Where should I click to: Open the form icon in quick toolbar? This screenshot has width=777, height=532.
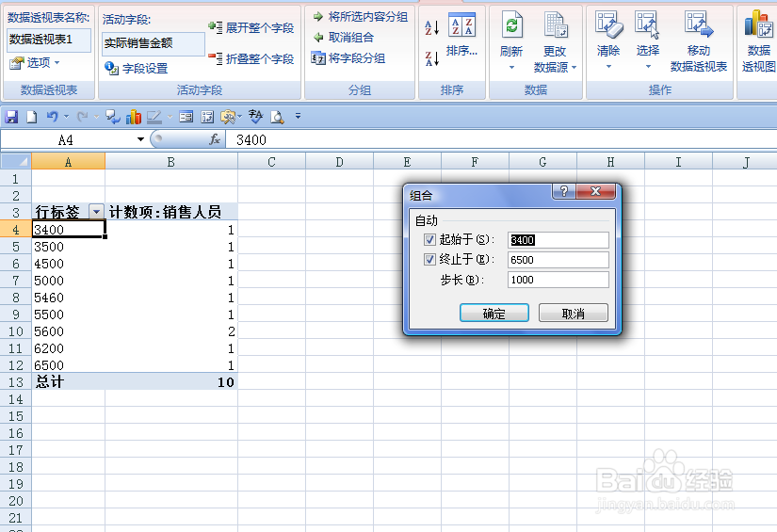click(186, 117)
